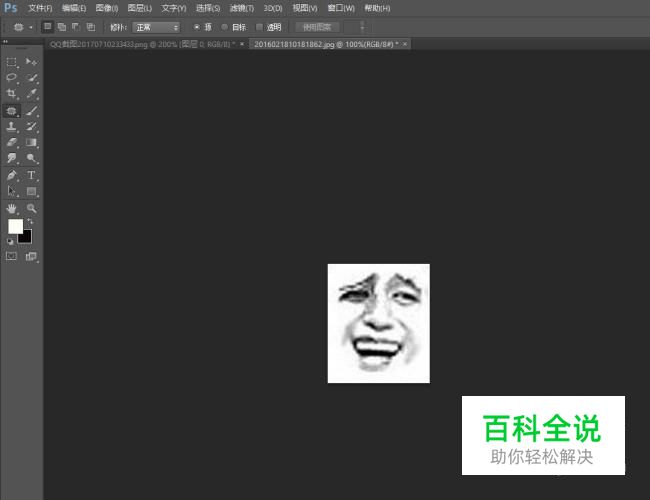The height and width of the screenshot is (500, 650).
Task: Open the 帮助(H) menu
Action: (x=377, y=8)
